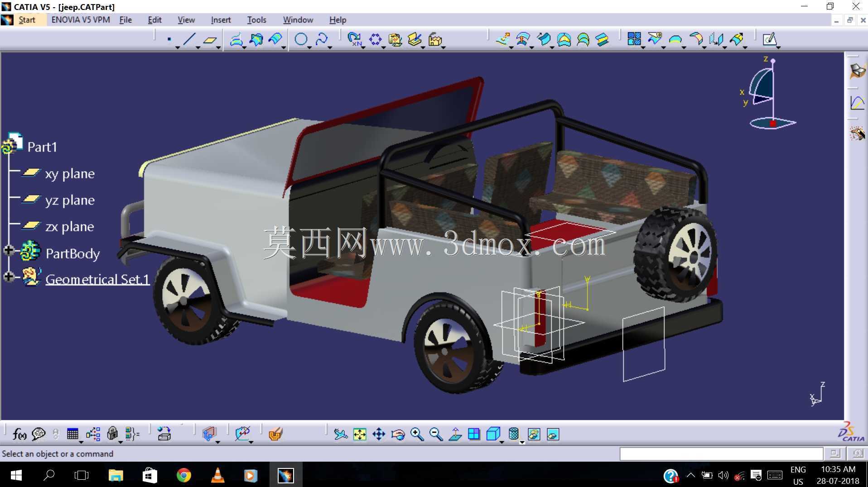Open the Line tool dropdown arrow
Viewport: 868px width, 487px height.
coord(198,48)
